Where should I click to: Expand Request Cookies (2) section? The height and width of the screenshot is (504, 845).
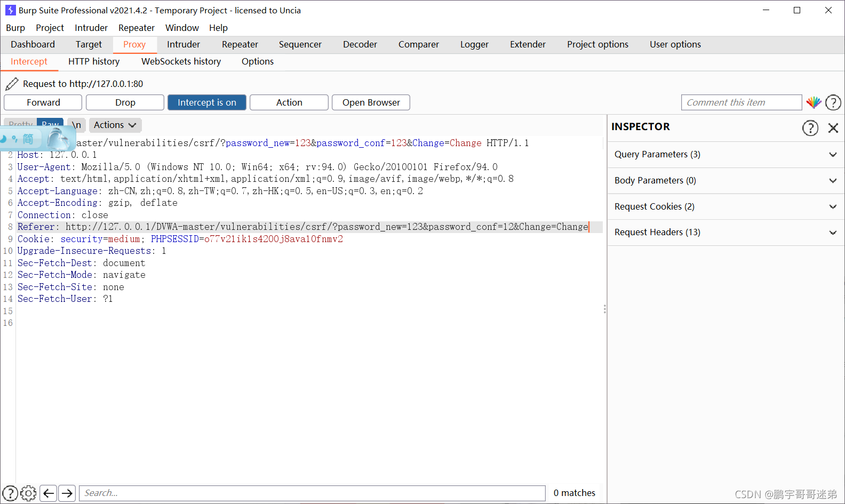tap(726, 206)
